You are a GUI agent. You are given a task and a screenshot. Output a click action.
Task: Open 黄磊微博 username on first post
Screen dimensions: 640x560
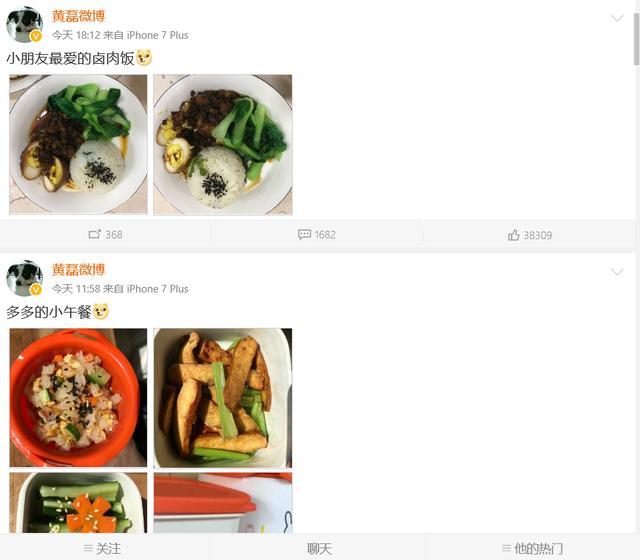pos(78,16)
